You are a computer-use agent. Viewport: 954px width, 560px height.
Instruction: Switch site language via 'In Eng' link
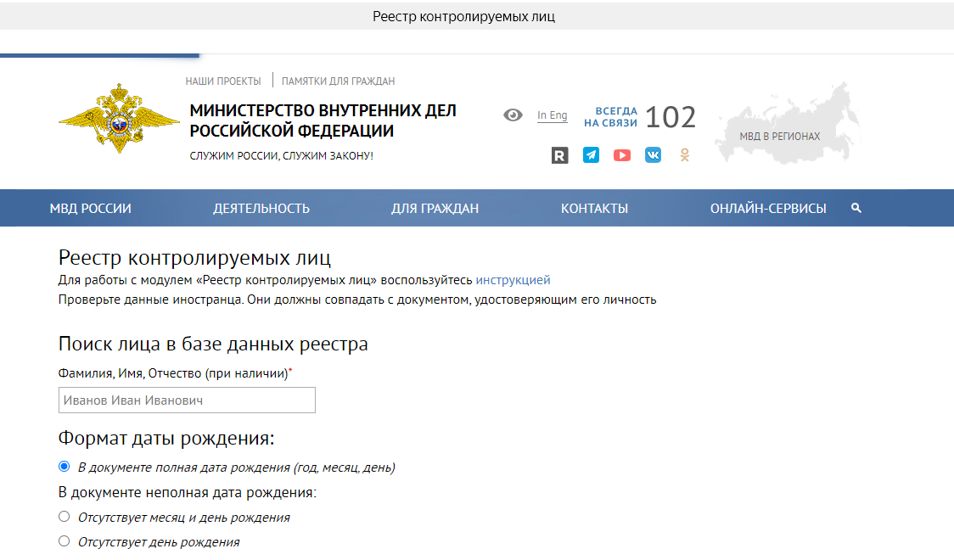pyautogui.click(x=553, y=115)
